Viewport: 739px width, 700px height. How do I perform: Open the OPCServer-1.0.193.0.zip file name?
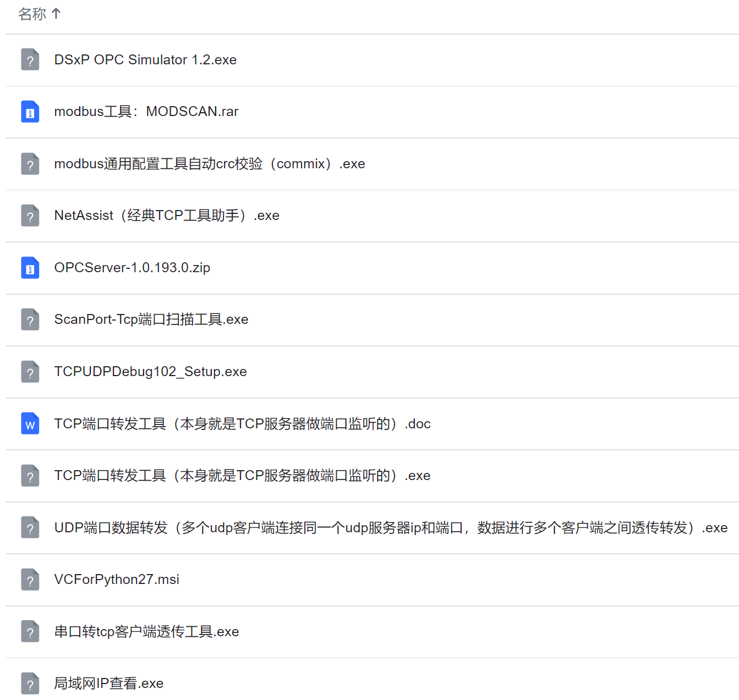pyautogui.click(x=132, y=268)
